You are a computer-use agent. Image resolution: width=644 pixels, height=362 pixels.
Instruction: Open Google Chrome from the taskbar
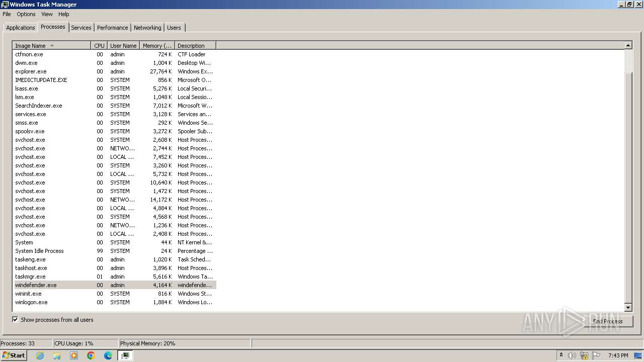tap(91, 355)
